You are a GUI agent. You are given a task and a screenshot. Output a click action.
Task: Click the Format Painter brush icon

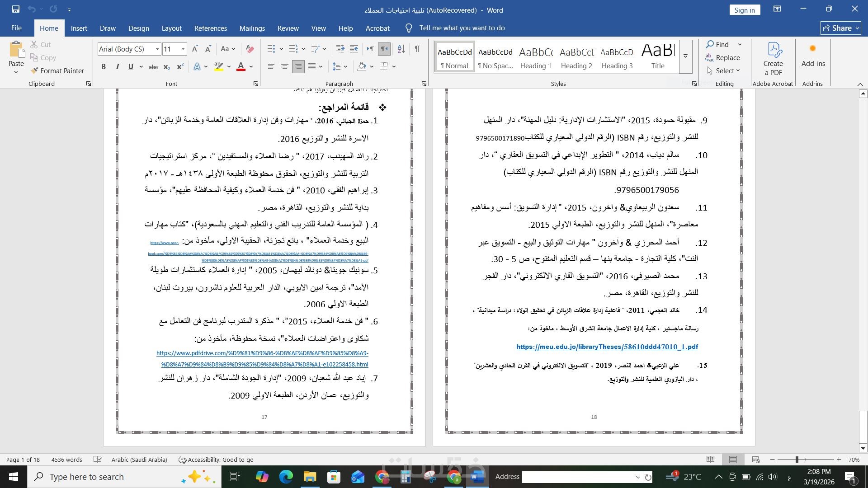34,70
